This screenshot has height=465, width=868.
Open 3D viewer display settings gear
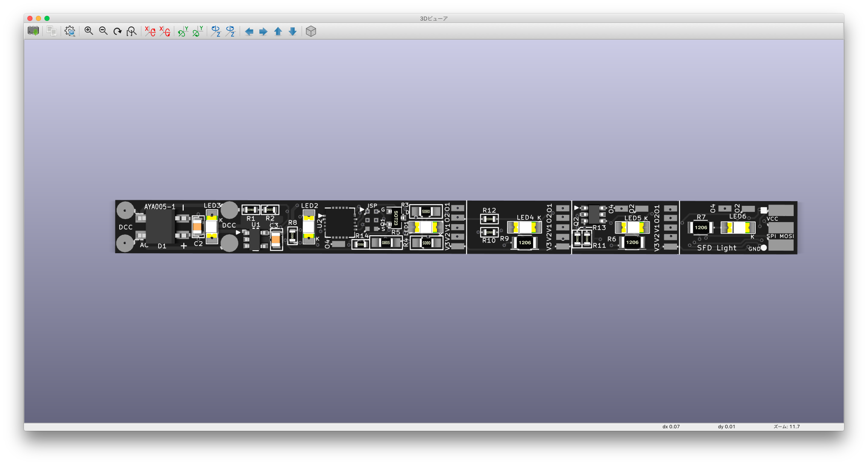tap(70, 31)
